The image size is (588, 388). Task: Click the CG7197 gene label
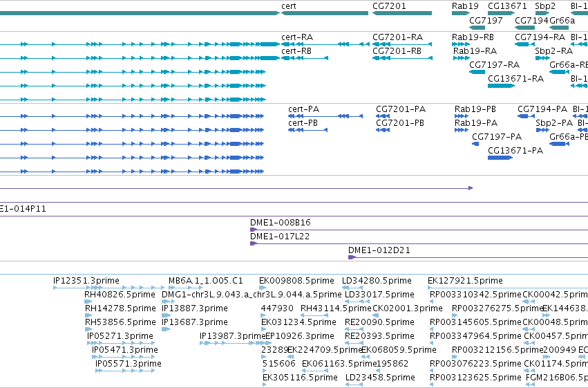click(486, 21)
